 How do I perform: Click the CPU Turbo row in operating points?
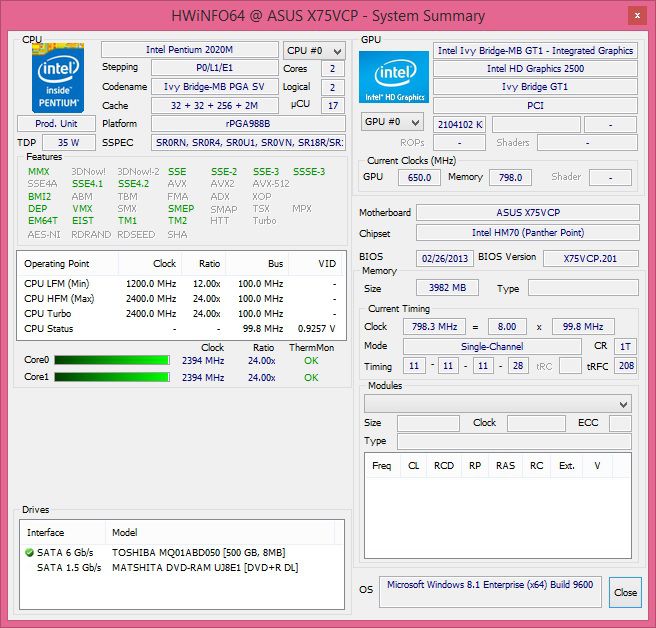click(181, 314)
